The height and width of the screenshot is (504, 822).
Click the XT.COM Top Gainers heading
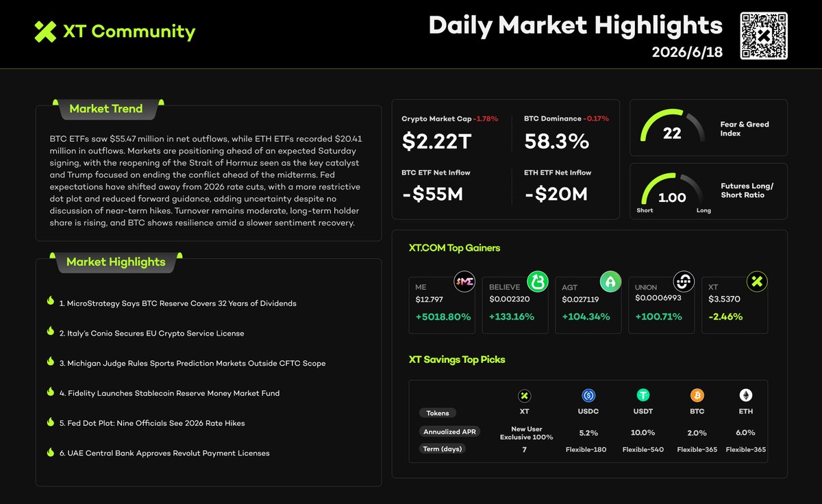pos(454,249)
